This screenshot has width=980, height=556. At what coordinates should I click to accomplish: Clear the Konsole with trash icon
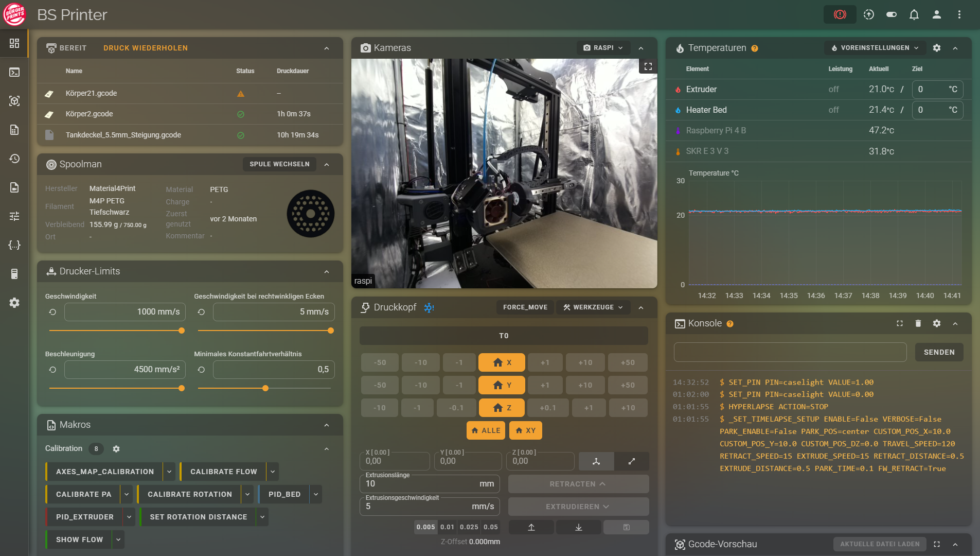pos(918,323)
